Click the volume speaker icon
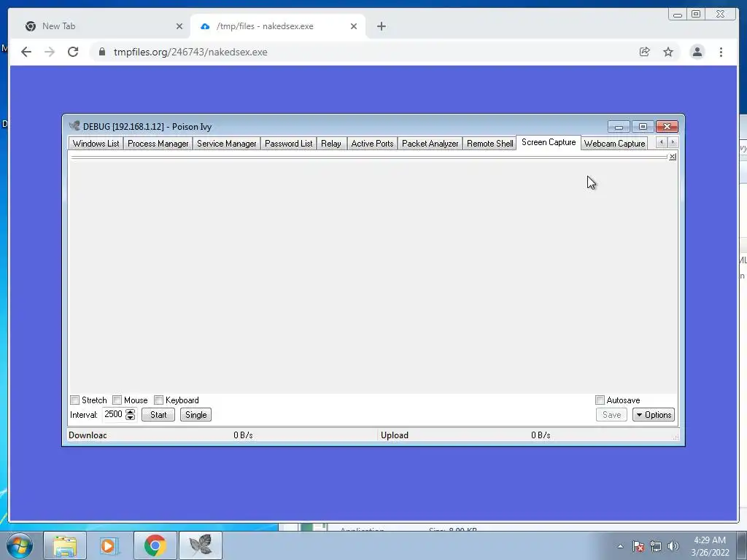The height and width of the screenshot is (560, 747). [673, 547]
